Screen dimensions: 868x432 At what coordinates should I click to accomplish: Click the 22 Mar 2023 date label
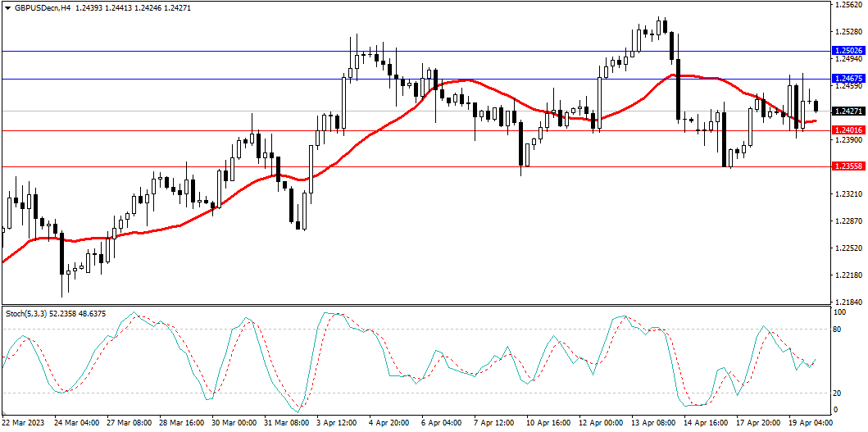tap(25, 422)
